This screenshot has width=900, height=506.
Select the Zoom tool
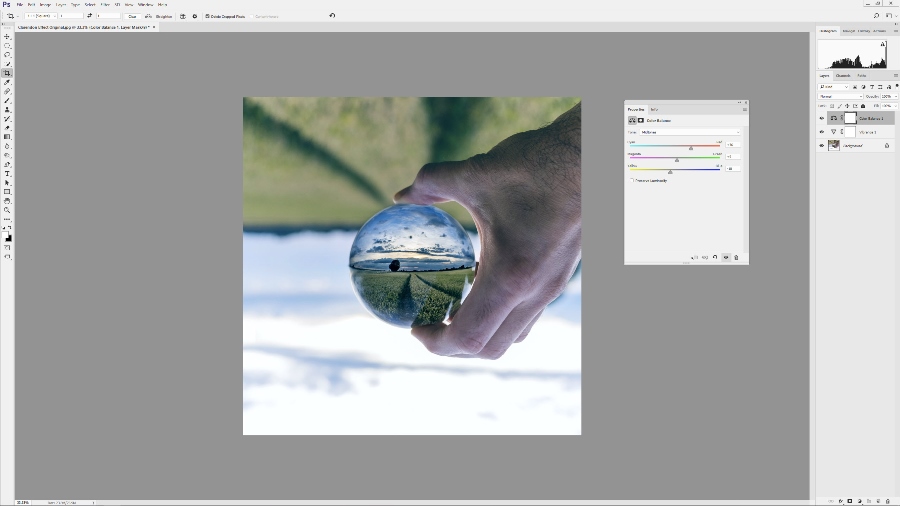pyautogui.click(x=7, y=210)
